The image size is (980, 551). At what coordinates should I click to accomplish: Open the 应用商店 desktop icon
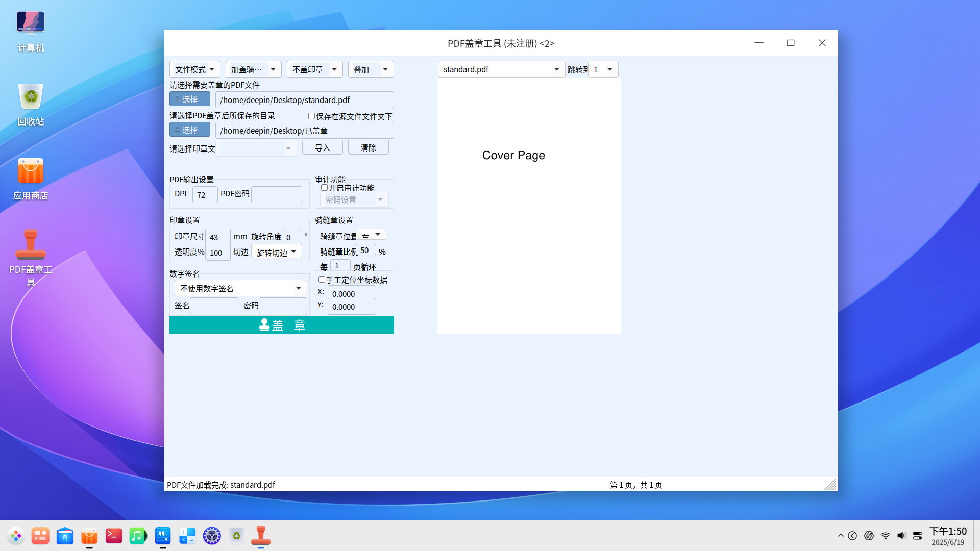pos(31,179)
